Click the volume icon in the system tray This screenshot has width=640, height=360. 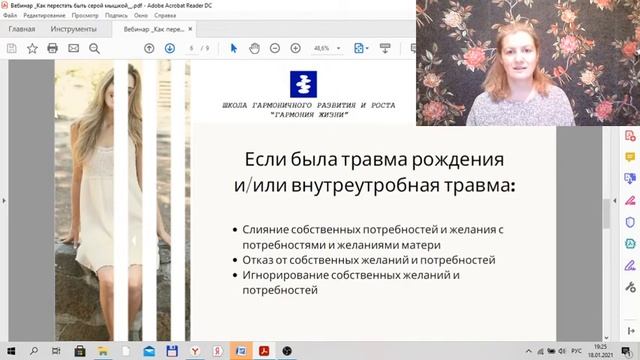point(562,351)
